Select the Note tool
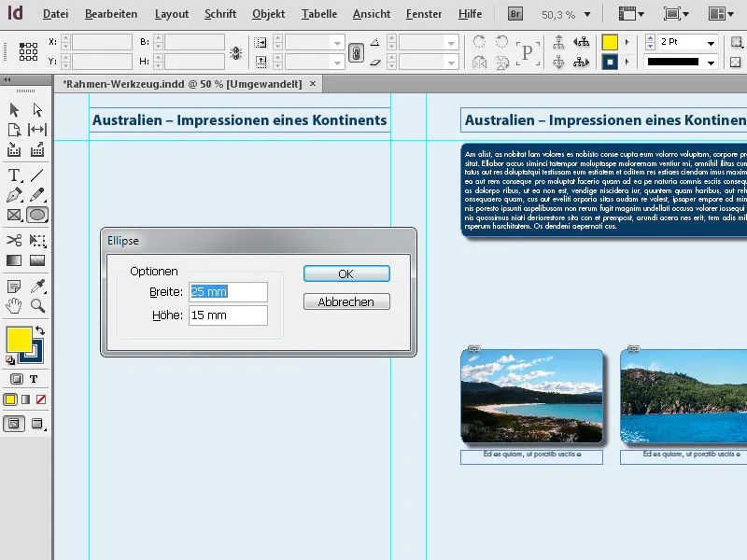This screenshot has height=560, width=747. coord(14,287)
